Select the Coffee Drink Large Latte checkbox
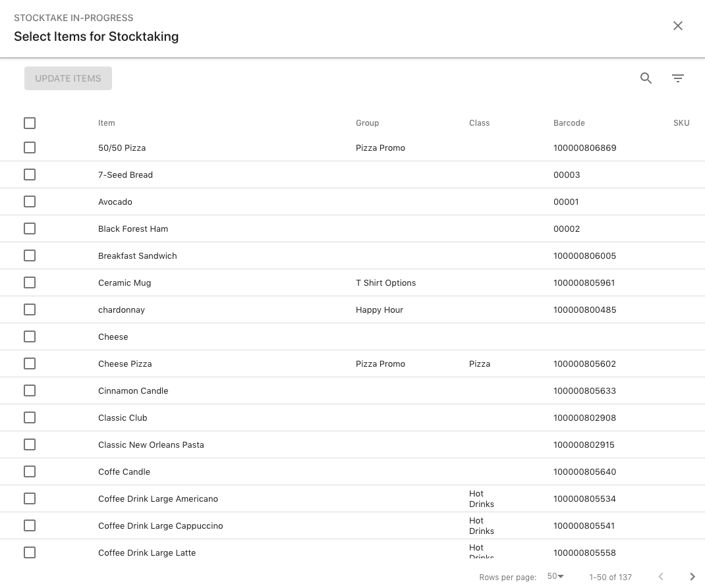Screen dimensions: 705x588 point(30,552)
